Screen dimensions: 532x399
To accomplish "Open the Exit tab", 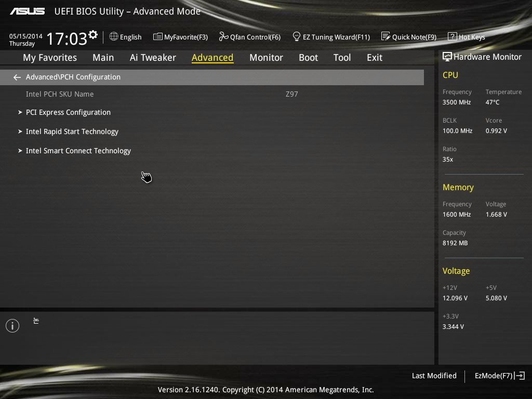I will [375, 58].
